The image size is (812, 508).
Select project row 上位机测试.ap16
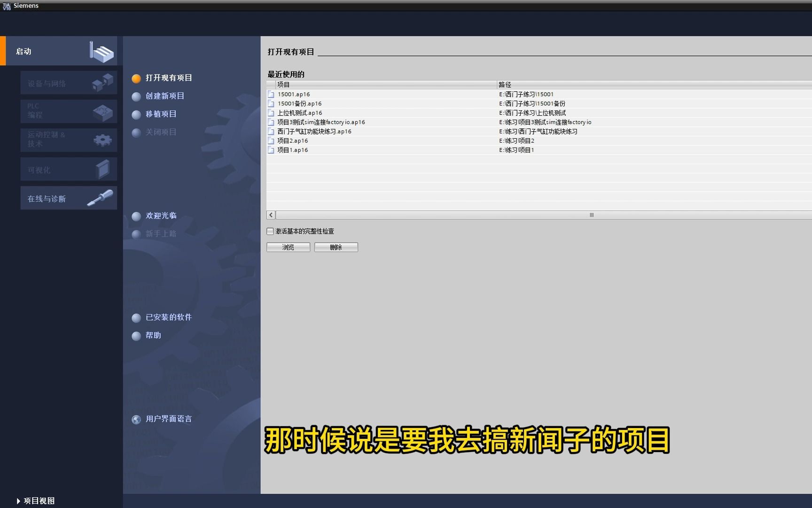[x=539, y=113]
